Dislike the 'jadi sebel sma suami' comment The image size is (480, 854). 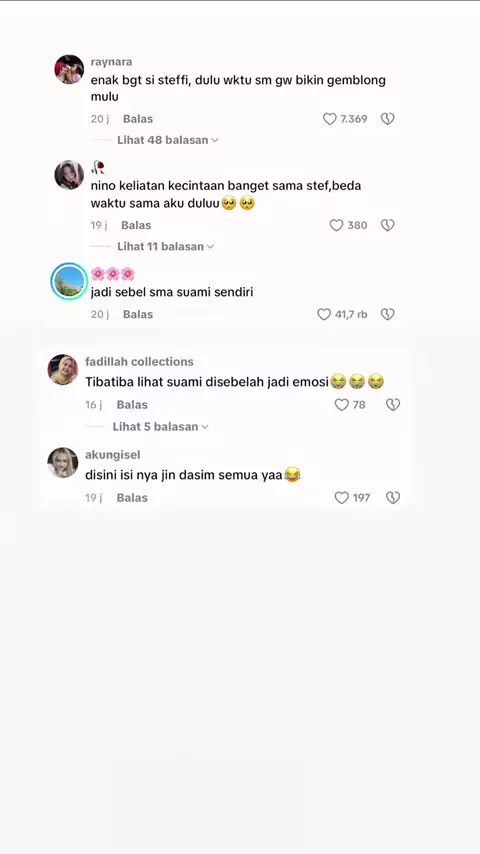pyautogui.click(x=387, y=314)
